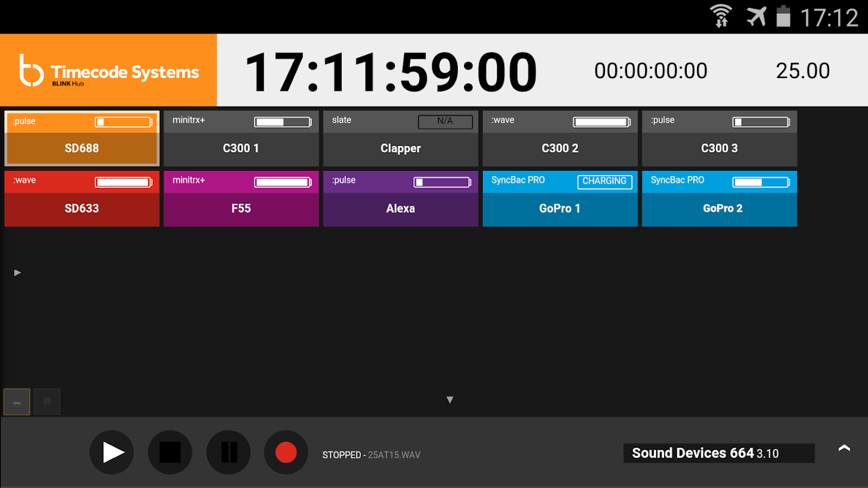Open the GoPro 1 SyncBac tile

coord(560,199)
